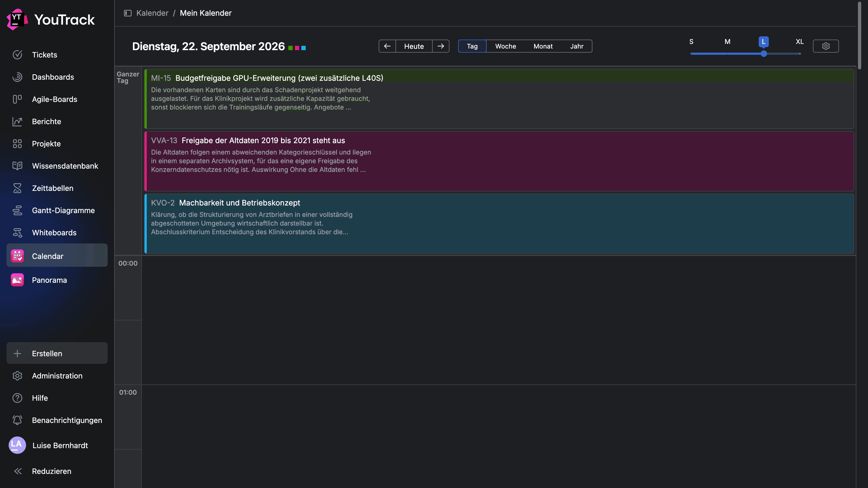Open the Projekte grid icon
The width and height of the screenshot is (868, 488).
17,144
